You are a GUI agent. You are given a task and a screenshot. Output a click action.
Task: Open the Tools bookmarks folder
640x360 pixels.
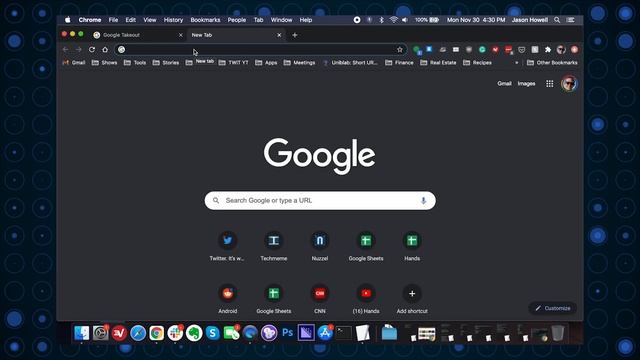click(135, 63)
